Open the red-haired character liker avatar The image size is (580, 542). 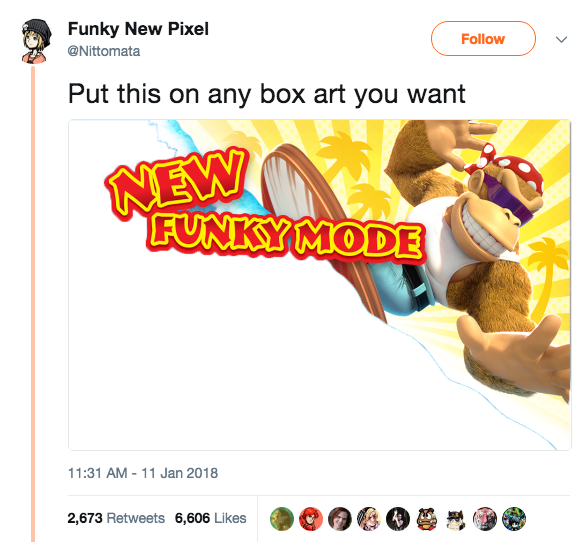(311, 519)
